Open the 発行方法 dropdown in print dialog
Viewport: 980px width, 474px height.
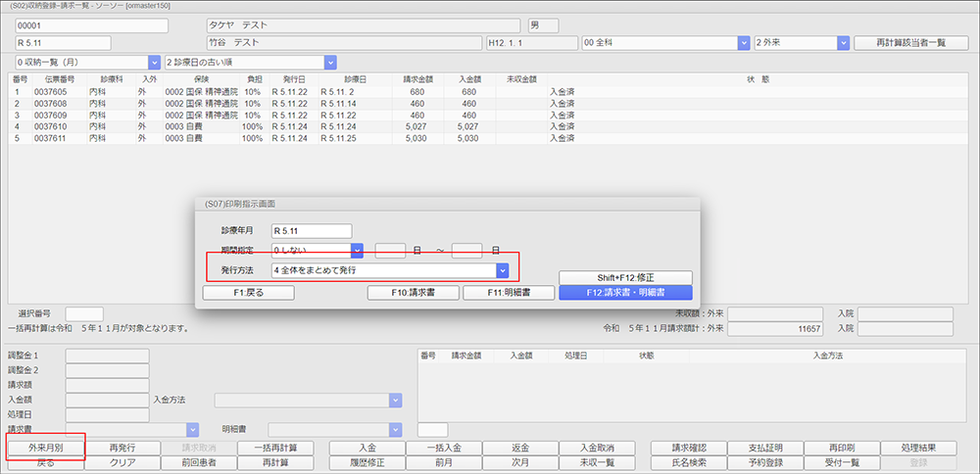502,270
